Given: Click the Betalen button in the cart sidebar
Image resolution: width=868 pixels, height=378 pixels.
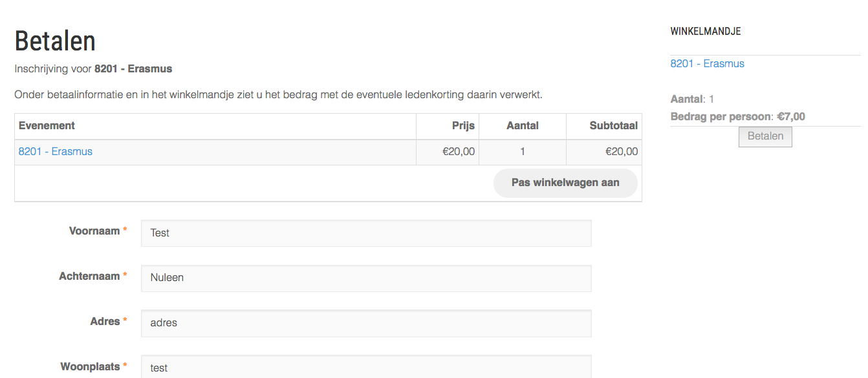Looking at the screenshot, I should tap(765, 136).
